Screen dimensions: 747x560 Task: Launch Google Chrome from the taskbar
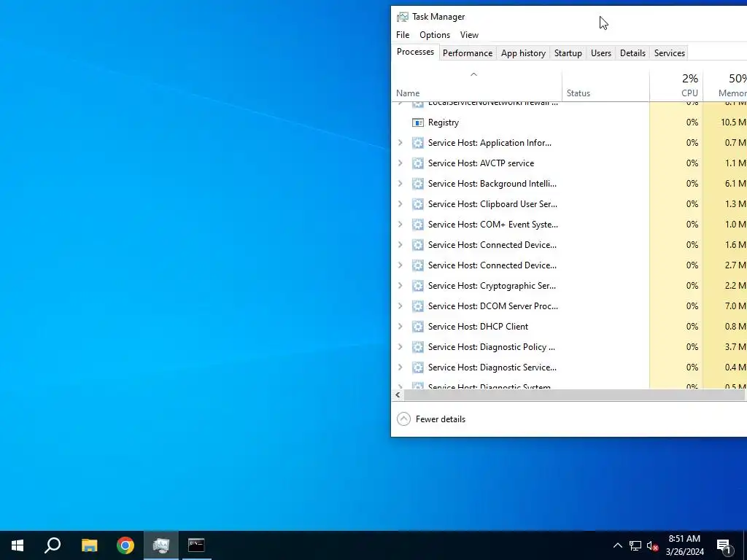pyautogui.click(x=125, y=545)
